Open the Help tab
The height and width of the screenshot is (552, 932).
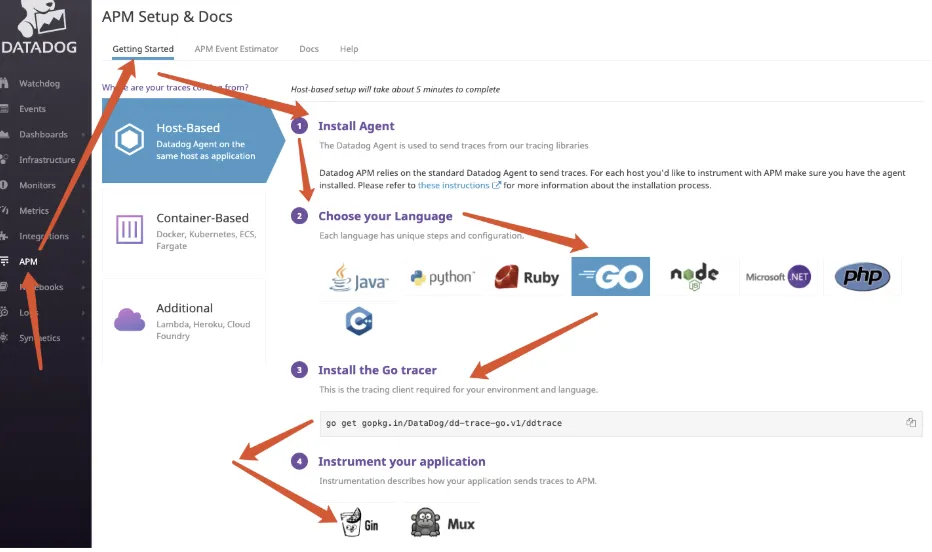coord(349,49)
